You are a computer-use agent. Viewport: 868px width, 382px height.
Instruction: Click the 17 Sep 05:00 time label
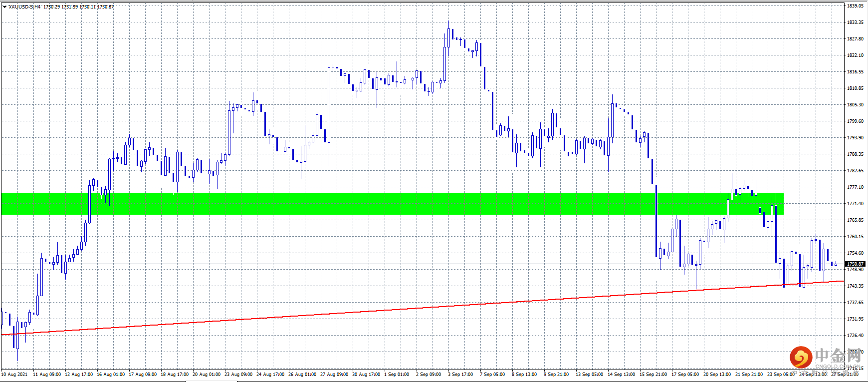point(685,375)
